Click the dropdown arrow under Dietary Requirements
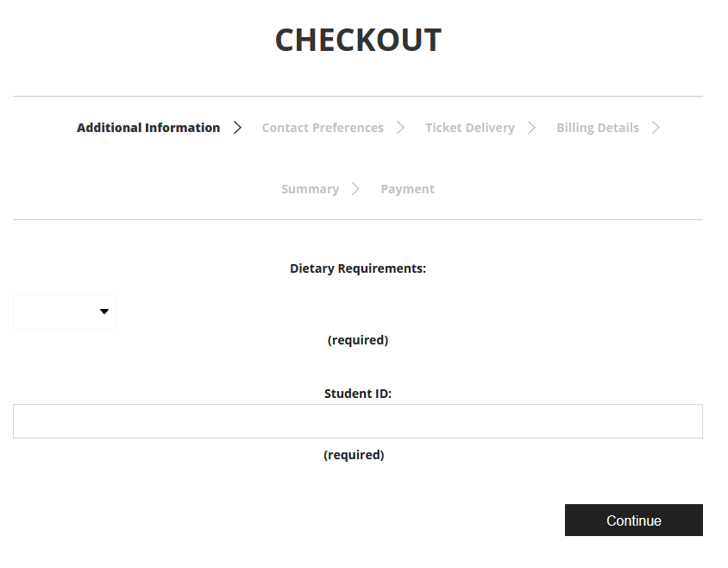 pyautogui.click(x=104, y=312)
